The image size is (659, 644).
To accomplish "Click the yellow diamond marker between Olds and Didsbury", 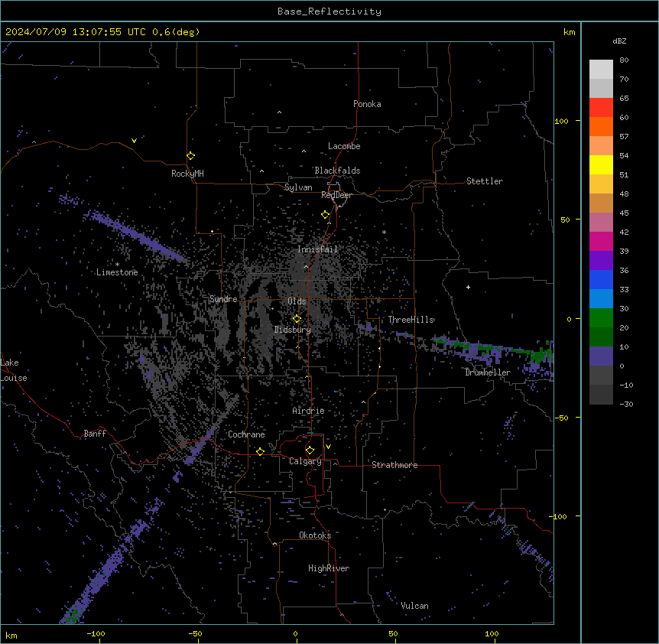I will [297, 319].
